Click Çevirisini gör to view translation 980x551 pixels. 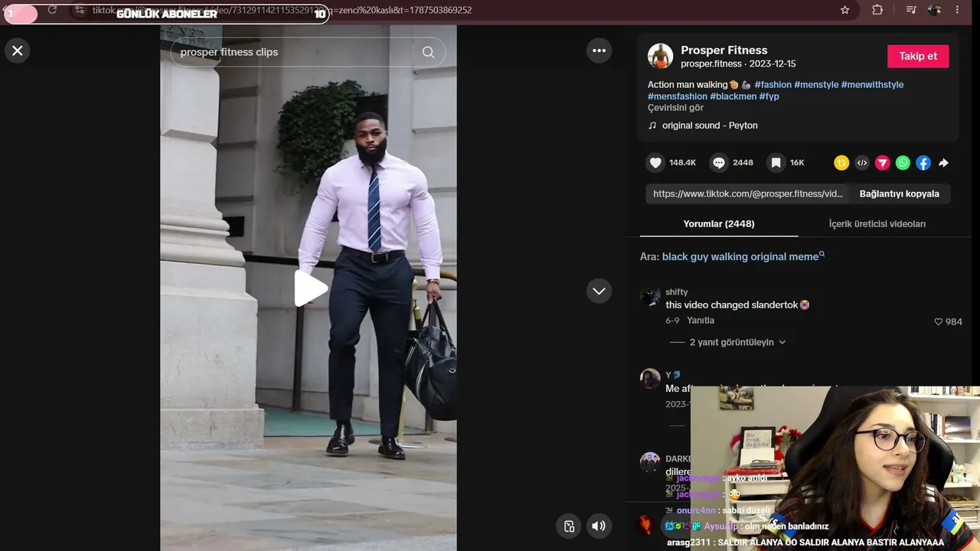(x=675, y=108)
